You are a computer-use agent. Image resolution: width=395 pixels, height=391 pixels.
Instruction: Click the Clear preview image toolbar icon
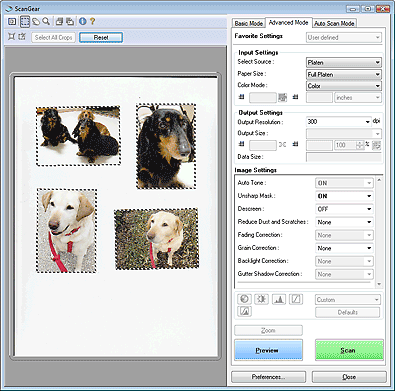pyautogui.click(x=12, y=22)
